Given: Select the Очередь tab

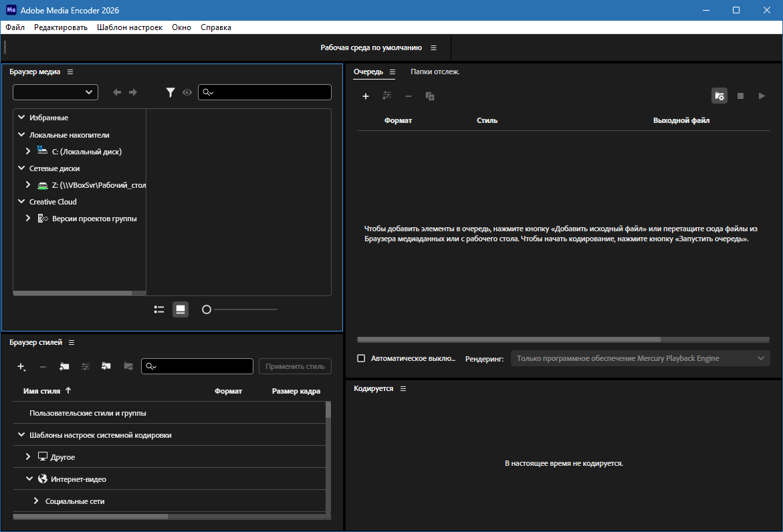Looking at the screenshot, I should [368, 72].
